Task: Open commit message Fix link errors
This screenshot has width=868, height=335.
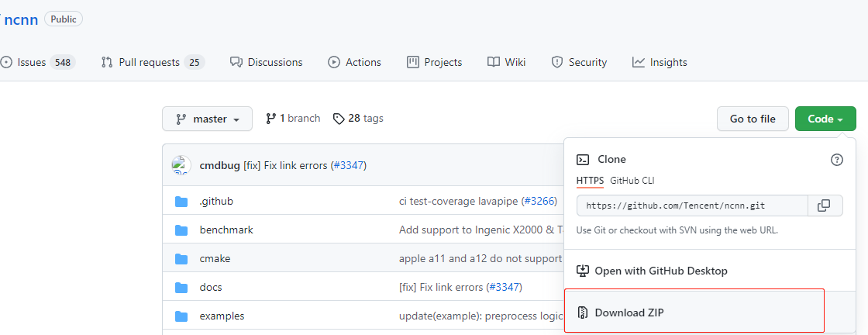Action: [x=286, y=165]
